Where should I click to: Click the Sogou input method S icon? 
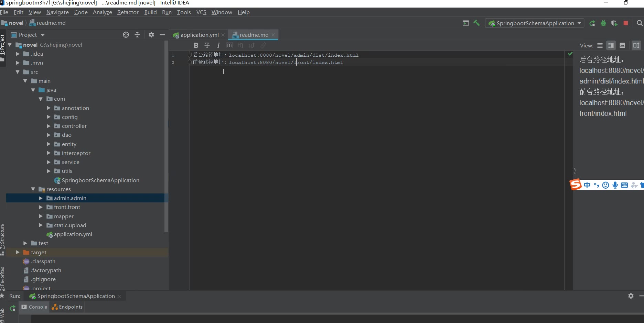pyautogui.click(x=576, y=185)
